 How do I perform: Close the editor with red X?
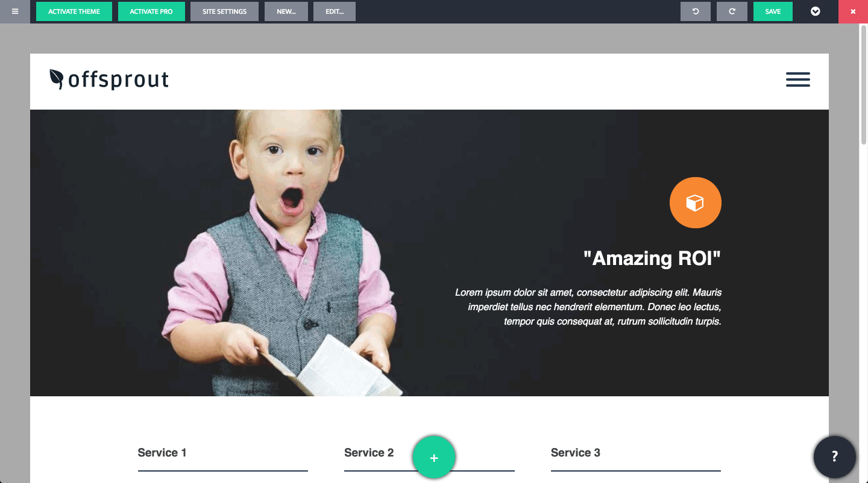coord(853,11)
